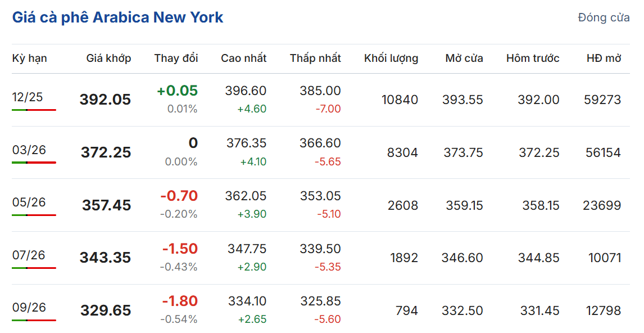Click the green-red range bar under 12/25
Image resolution: width=644 pixels, height=333 pixels.
[34, 110]
